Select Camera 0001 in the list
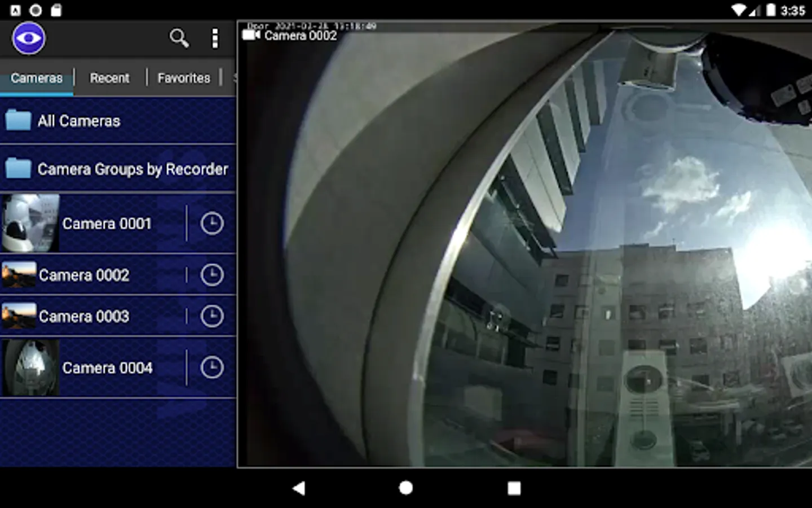This screenshot has height=508, width=812. click(107, 224)
